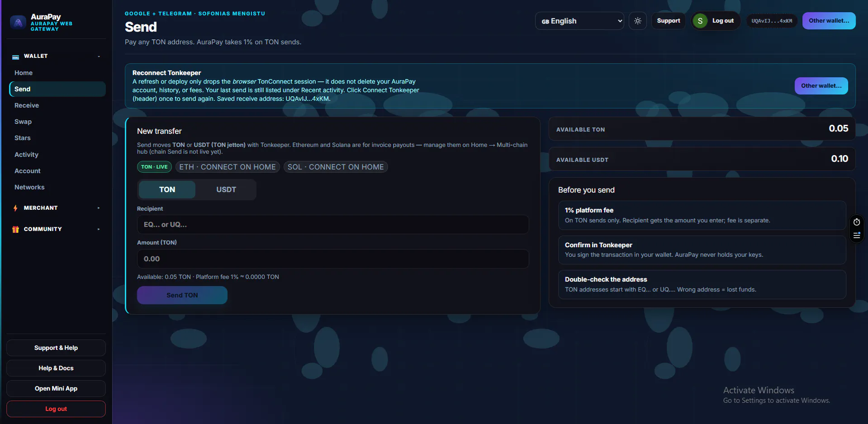Screen dimensions: 868x424
Task: Click the TON · LIVE badge
Action: [154, 167]
